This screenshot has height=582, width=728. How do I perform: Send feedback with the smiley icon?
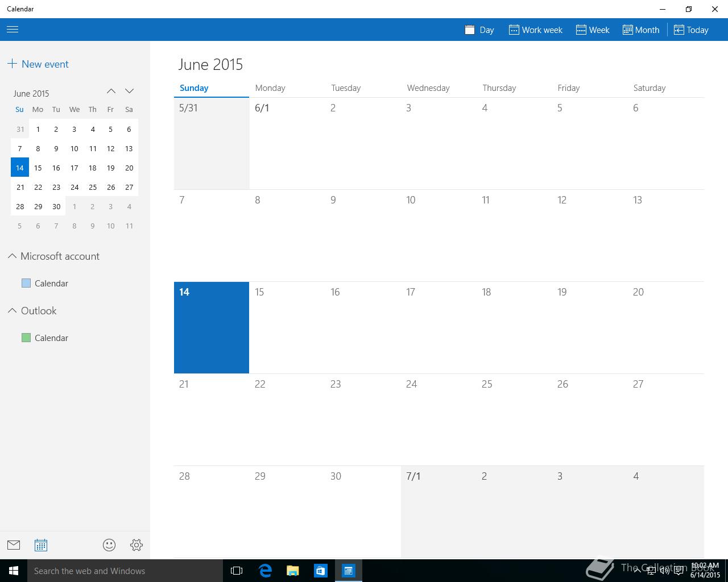tap(109, 545)
